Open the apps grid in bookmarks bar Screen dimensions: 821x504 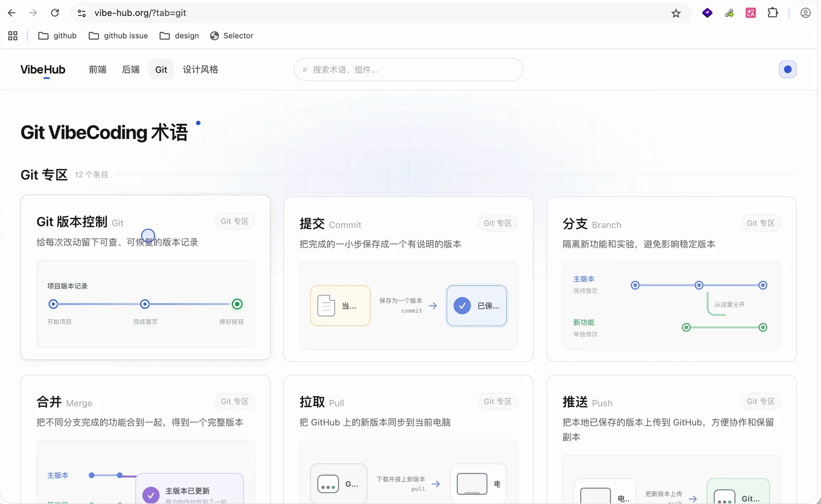tap(13, 35)
